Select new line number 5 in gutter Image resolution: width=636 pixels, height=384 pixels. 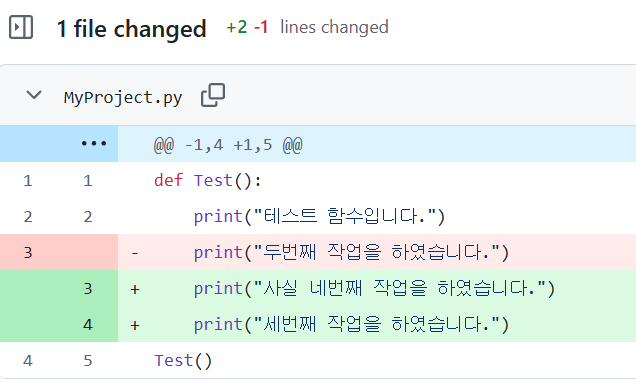pos(88,360)
